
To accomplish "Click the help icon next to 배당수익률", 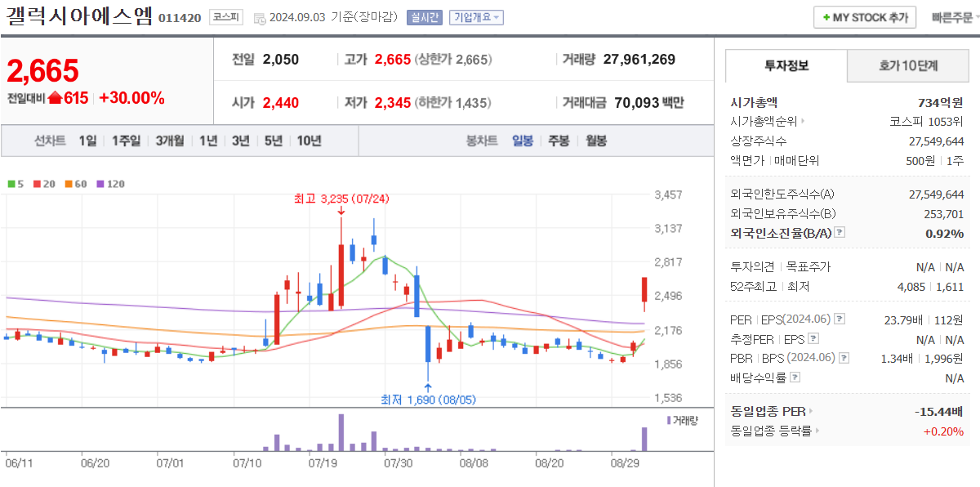I will click(x=795, y=378).
